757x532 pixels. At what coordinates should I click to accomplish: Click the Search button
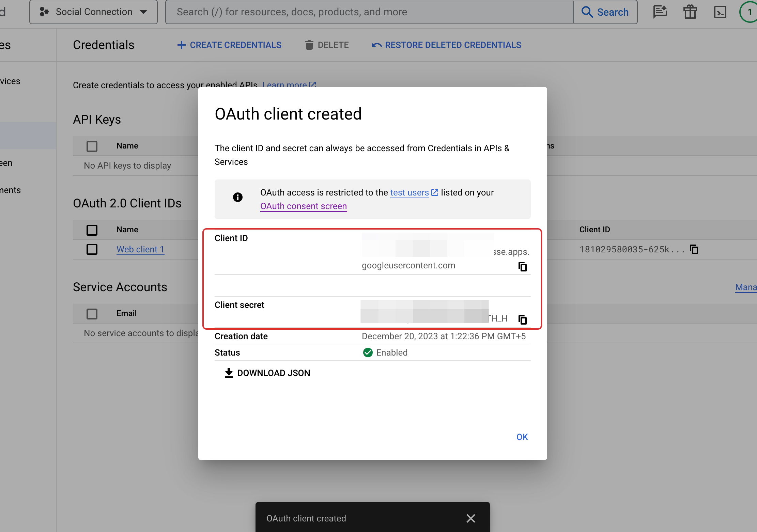[x=605, y=12]
